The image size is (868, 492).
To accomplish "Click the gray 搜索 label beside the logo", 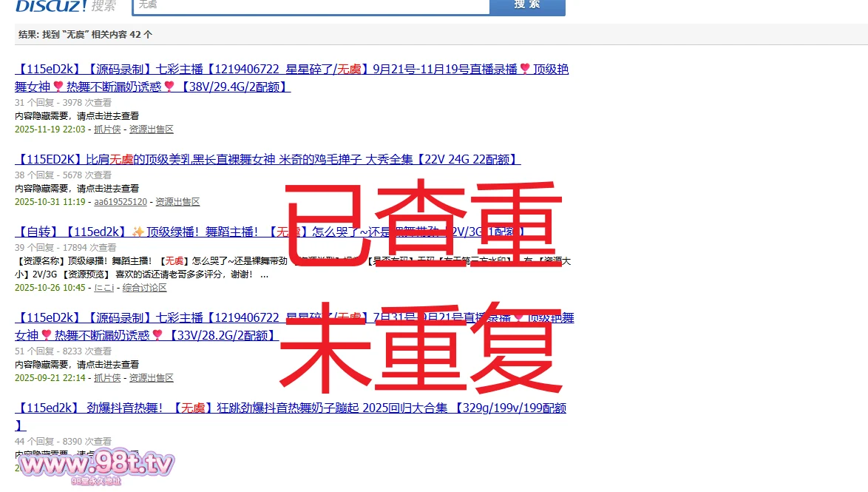I will (104, 6).
